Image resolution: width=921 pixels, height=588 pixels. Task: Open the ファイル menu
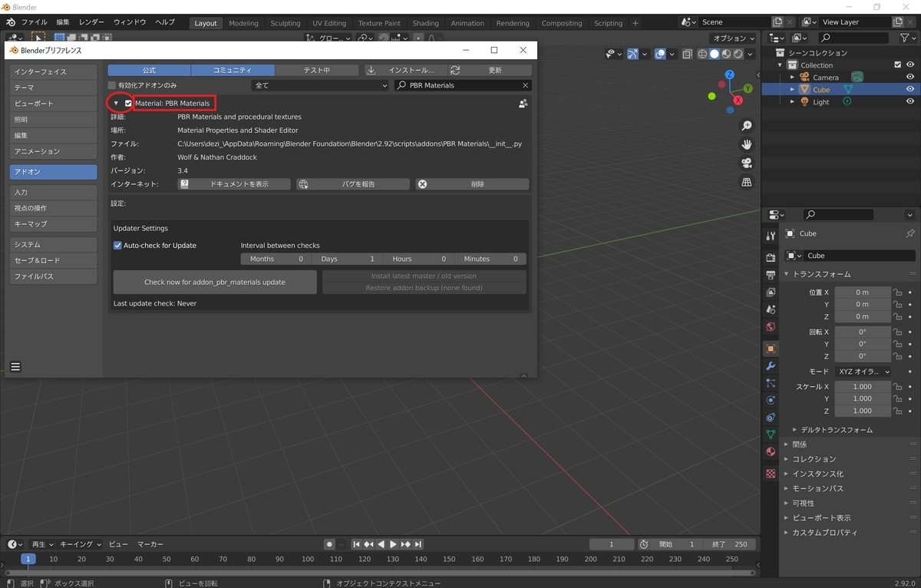coord(33,22)
